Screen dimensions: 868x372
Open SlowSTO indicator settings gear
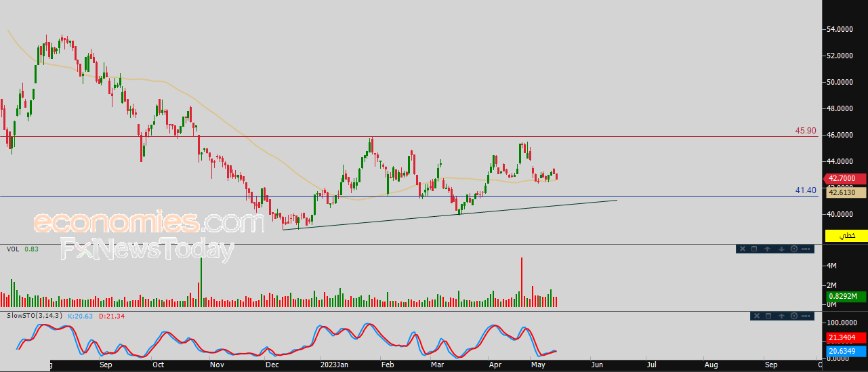click(794, 316)
